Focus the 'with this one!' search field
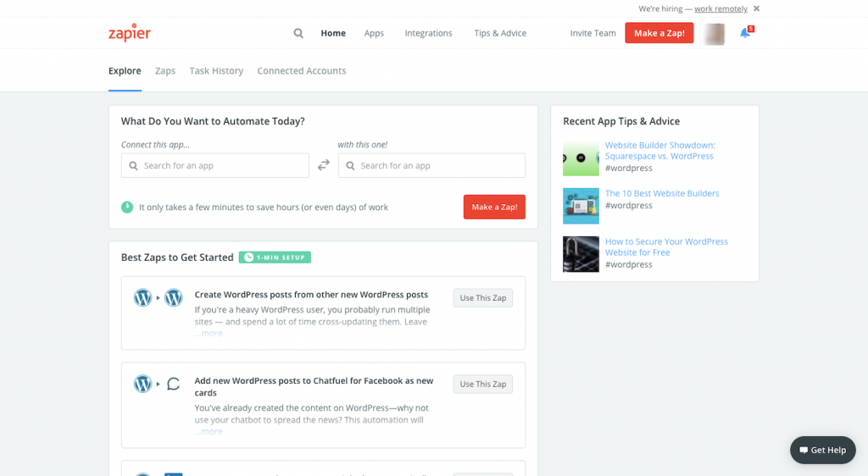This screenshot has height=476, width=868. click(431, 165)
